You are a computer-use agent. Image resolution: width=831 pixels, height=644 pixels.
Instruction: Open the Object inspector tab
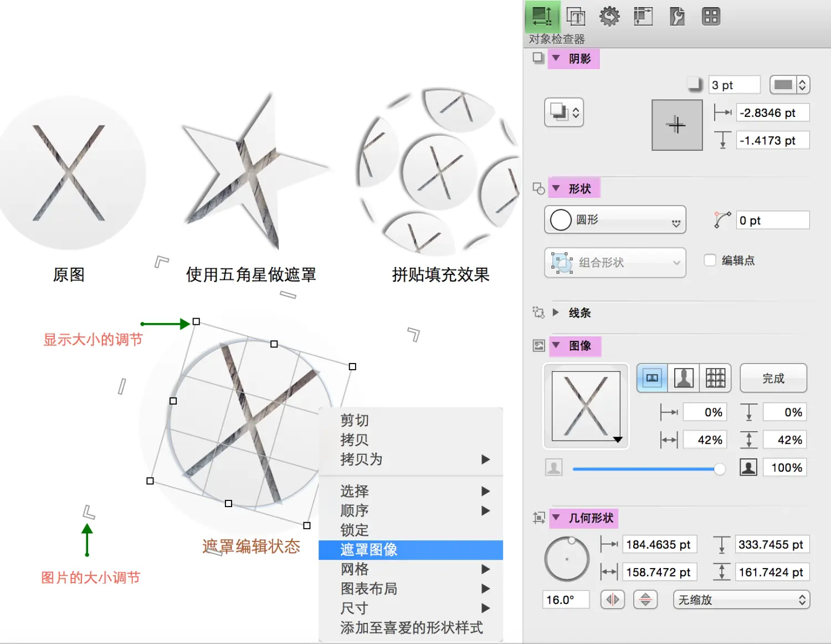tap(542, 16)
